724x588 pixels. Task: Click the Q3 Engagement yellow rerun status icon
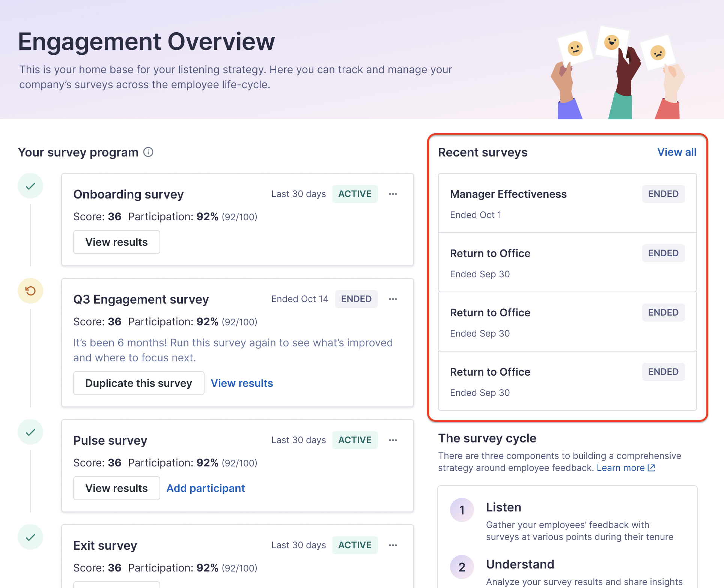[x=30, y=291]
